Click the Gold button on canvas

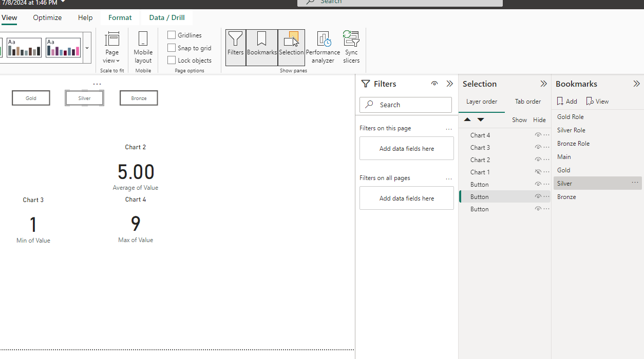[x=31, y=98]
